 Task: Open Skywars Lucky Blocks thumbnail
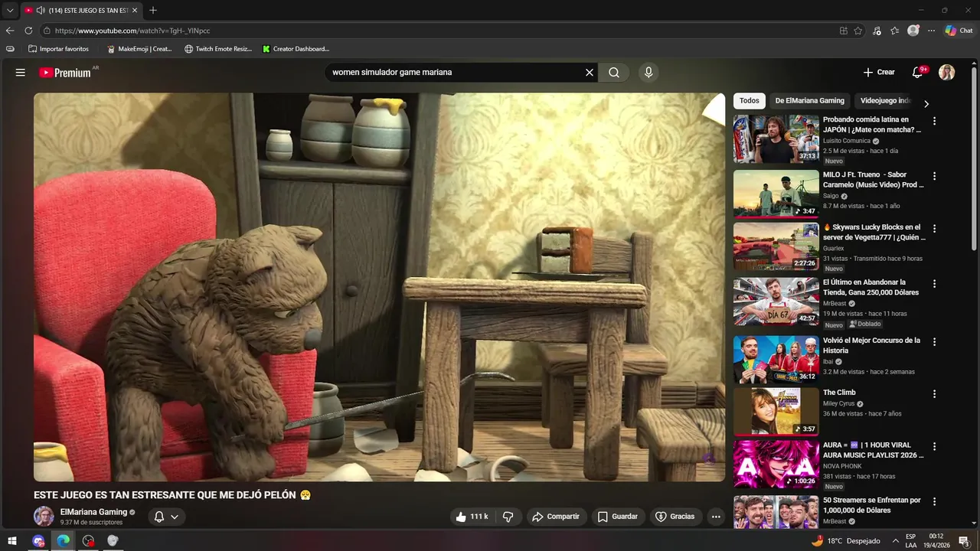[x=776, y=246]
